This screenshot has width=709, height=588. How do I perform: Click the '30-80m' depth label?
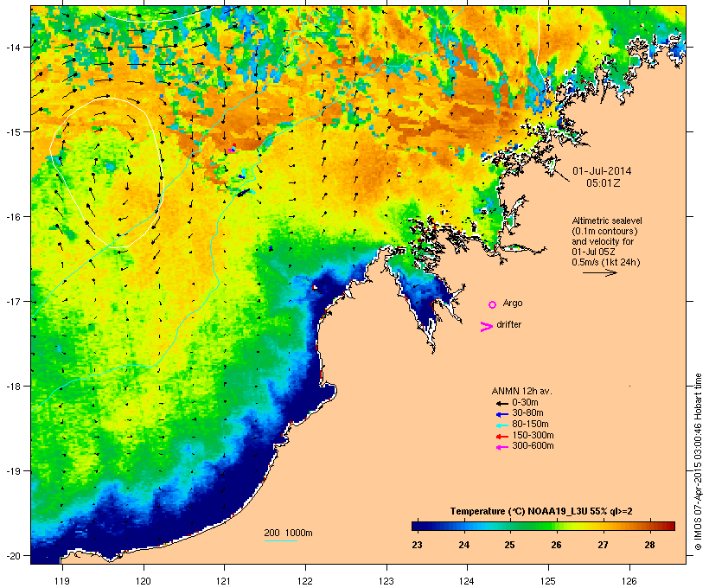click(527, 413)
